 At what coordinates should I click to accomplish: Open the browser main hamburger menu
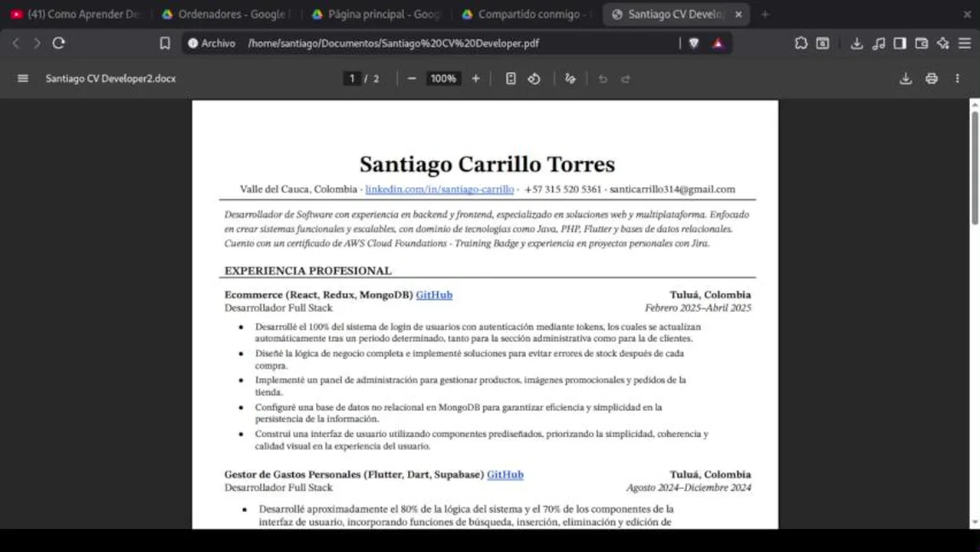pyautogui.click(x=965, y=44)
